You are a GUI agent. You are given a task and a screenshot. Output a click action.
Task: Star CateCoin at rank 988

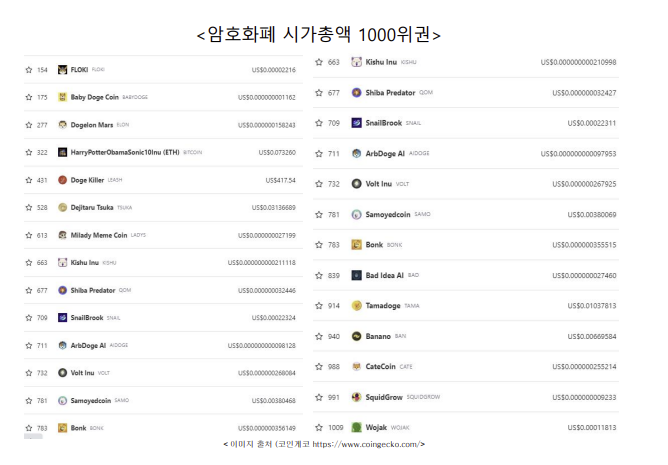[x=319, y=367]
